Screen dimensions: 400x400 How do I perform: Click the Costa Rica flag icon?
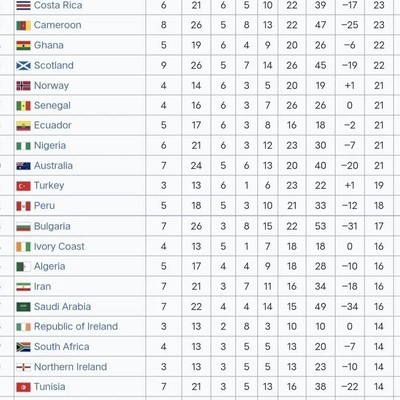click(x=23, y=5)
